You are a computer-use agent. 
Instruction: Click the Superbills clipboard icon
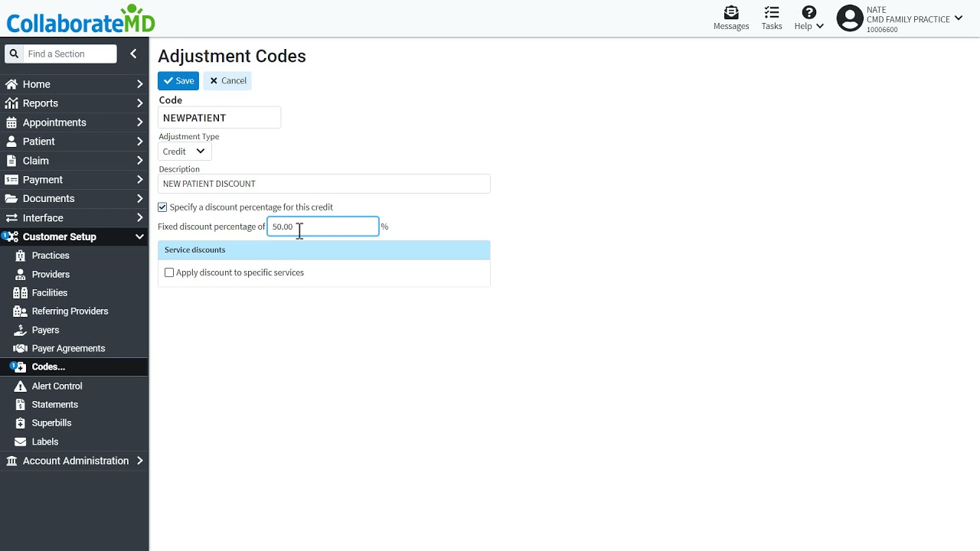tap(21, 423)
